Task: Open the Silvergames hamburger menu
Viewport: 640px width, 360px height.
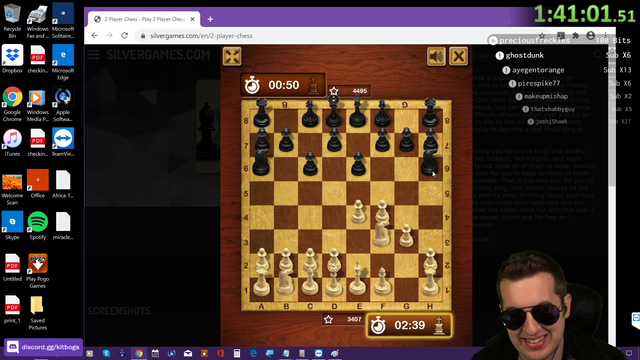Action: coord(93,55)
